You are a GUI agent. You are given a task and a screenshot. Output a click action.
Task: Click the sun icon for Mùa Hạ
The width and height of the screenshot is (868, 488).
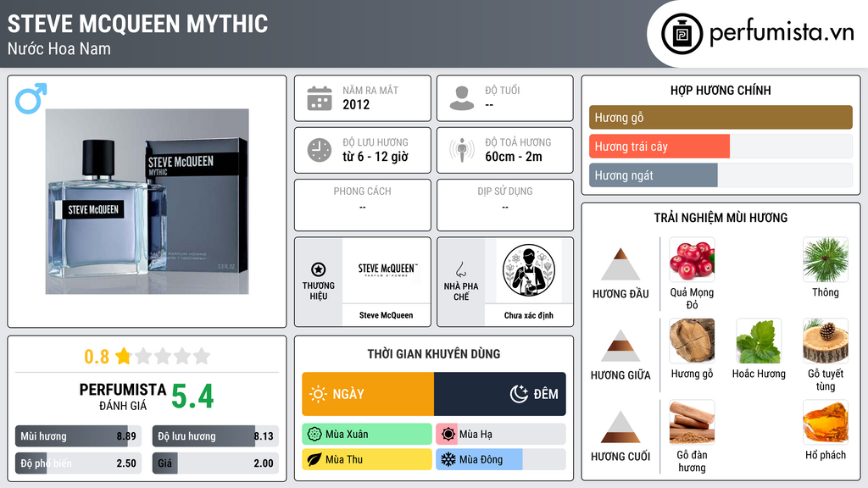[448, 435]
